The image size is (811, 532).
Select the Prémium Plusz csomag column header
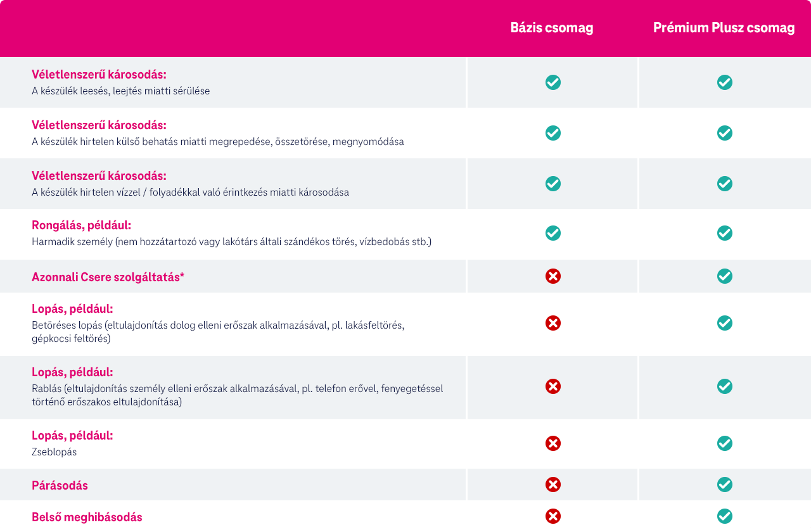coord(724,28)
